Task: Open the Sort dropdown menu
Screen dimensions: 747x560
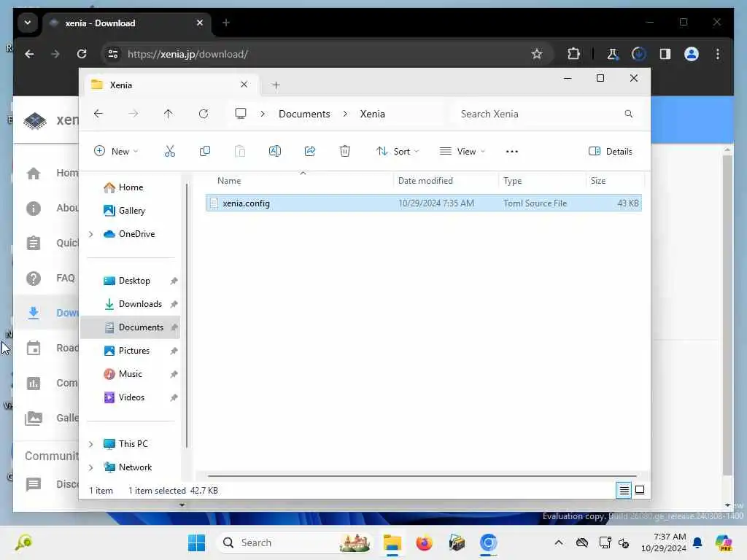Action: 398,152
